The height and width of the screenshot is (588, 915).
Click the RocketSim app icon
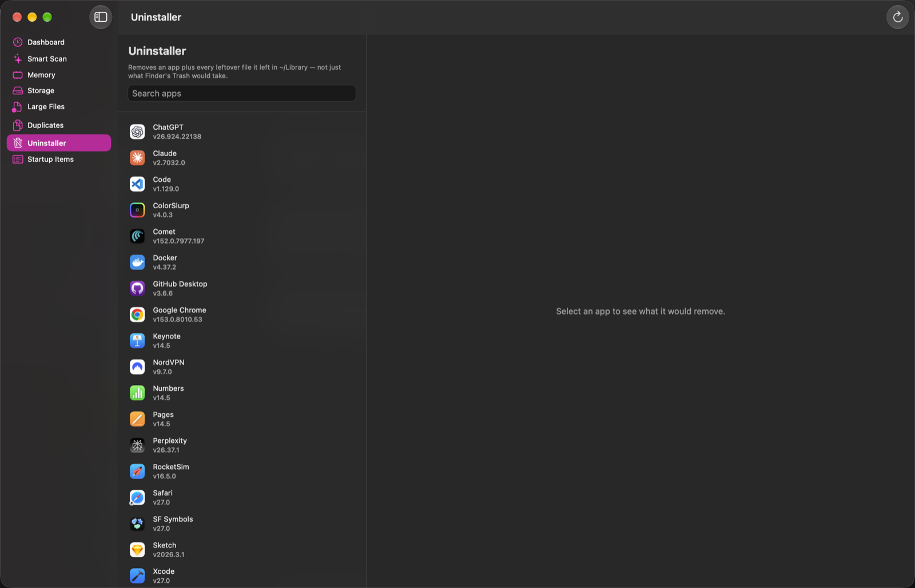137,471
